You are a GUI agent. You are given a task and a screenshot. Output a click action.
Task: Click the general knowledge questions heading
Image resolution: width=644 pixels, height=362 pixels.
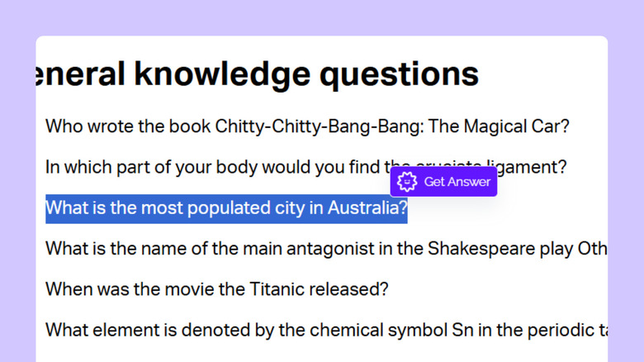click(x=258, y=74)
